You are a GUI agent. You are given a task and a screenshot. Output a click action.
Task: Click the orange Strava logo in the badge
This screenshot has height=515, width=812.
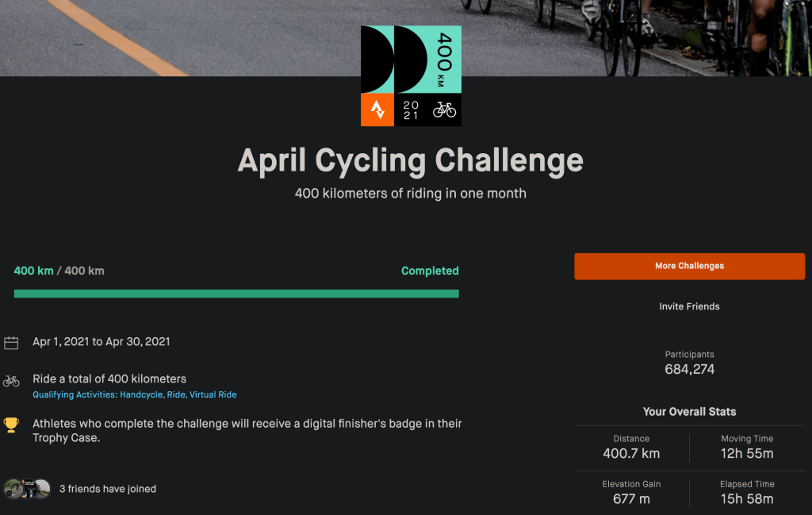click(377, 110)
